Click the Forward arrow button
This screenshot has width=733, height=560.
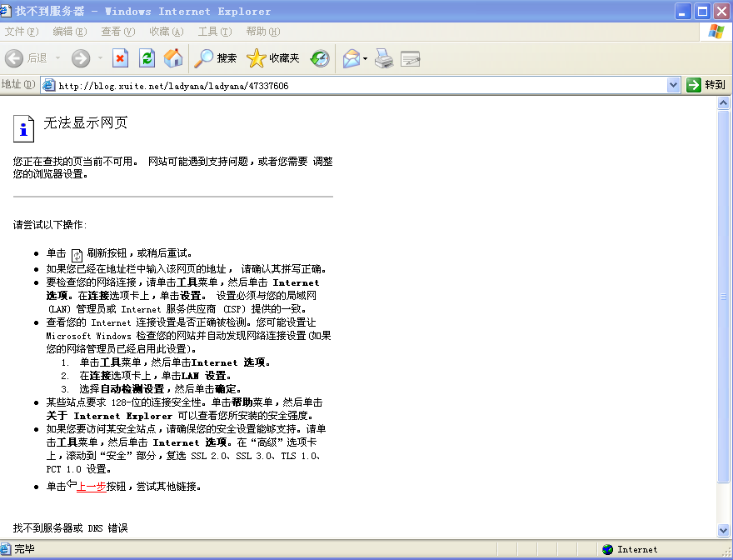(x=81, y=58)
